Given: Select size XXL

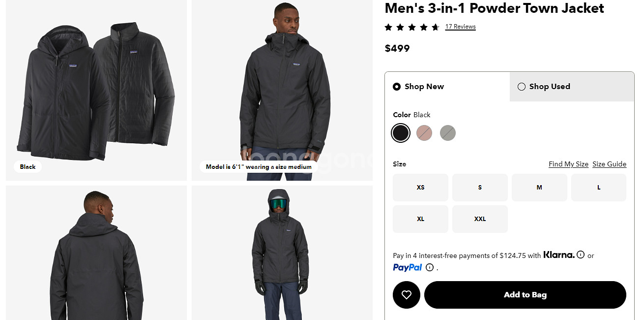Looking at the screenshot, I should 480,219.
